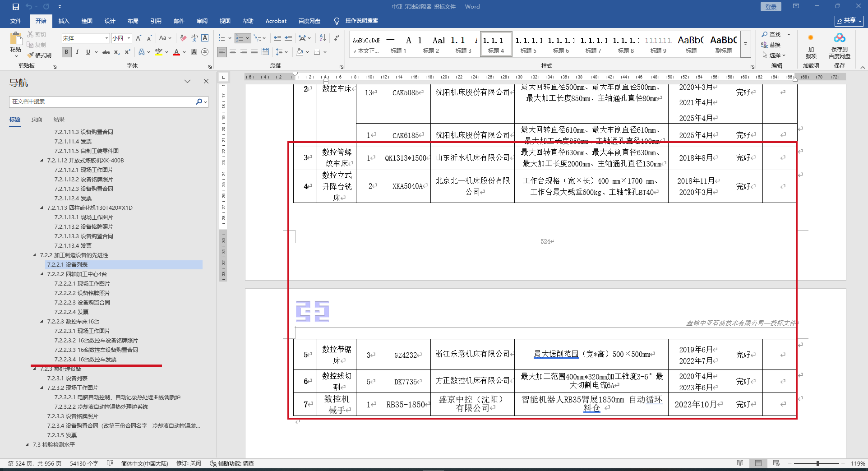The image size is (868, 471).
Task: Apply subscript formatting
Action: click(x=117, y=52)
